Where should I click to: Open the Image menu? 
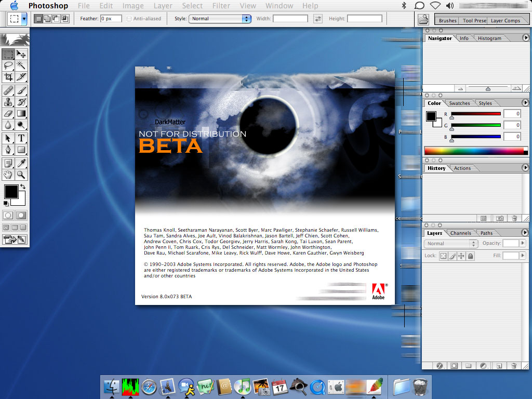tap(133, 6)
